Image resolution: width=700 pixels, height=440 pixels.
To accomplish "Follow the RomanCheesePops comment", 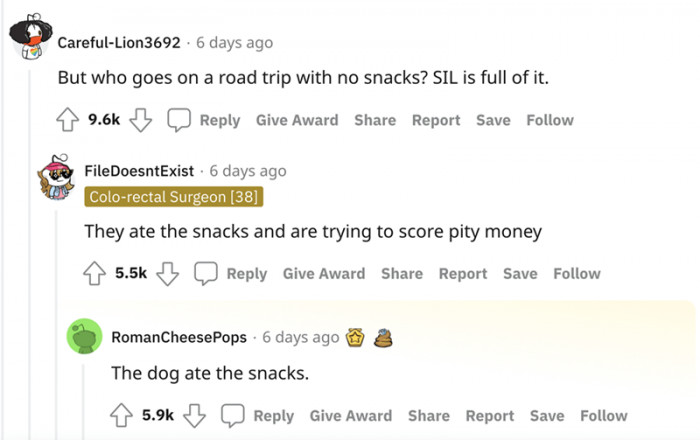I will click(604, 416).
